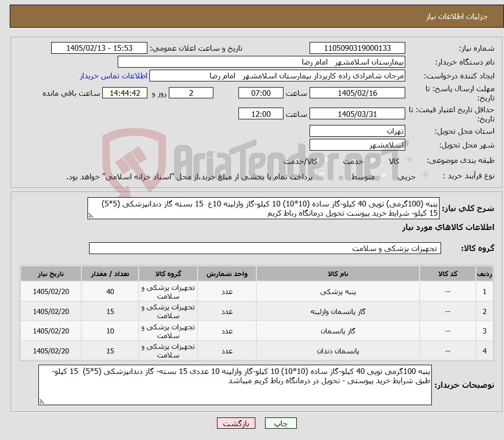Viewport: 504px width, 440px height.
Task: Click the buyer name field بیمارستان اسلامشهر
Action: tap(261, 62)
